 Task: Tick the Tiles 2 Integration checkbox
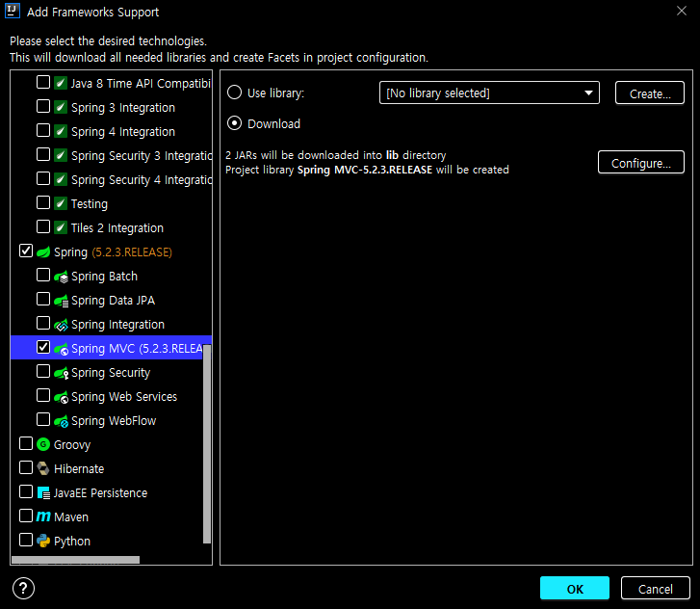click(x=43, y=227)
